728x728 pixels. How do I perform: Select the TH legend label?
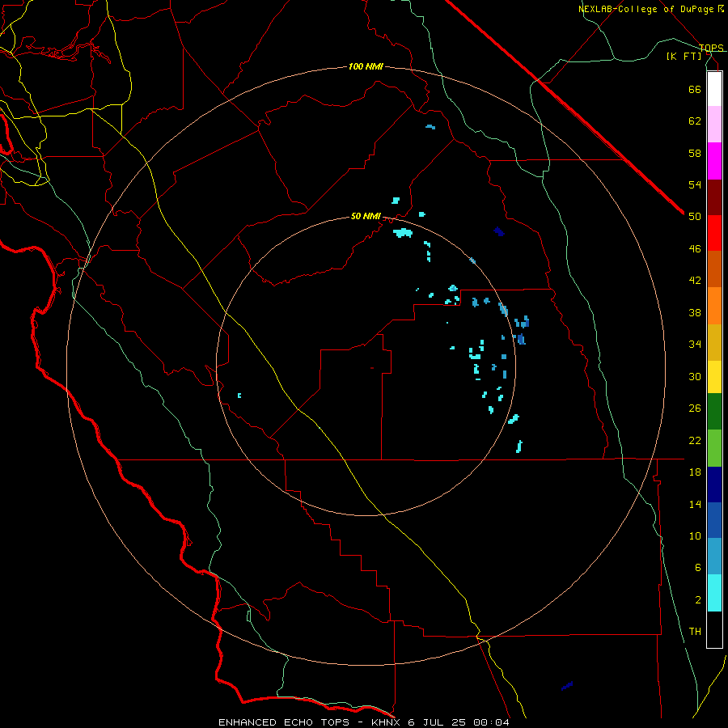[x=695, y=632]
